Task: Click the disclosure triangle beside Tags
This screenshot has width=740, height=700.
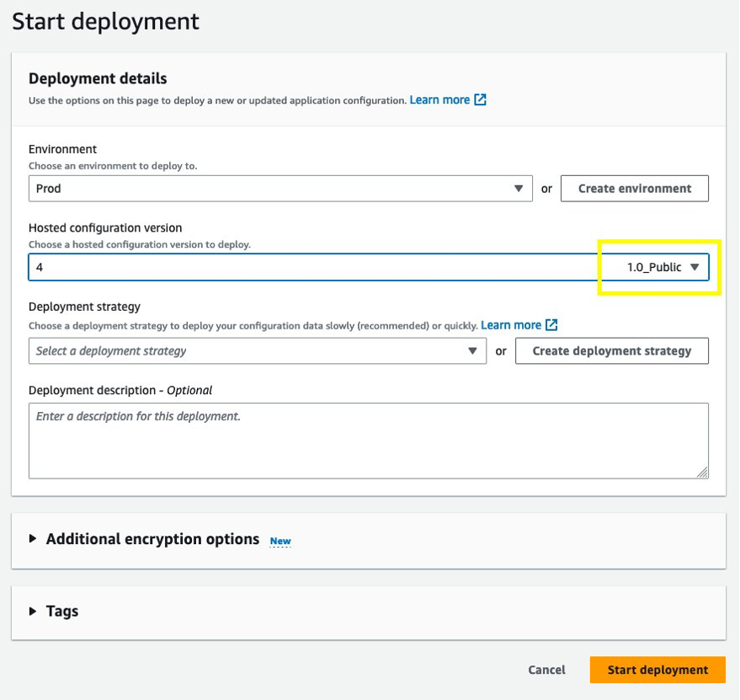Action: coord(31,612)
